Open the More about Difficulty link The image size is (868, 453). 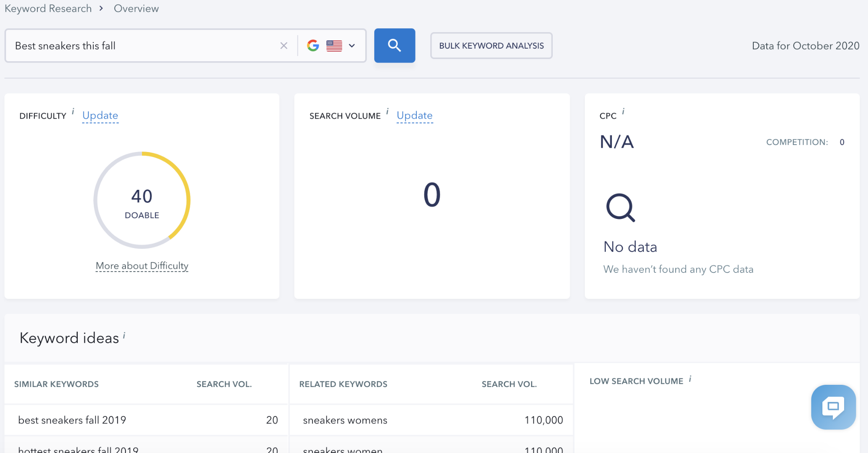142,266
